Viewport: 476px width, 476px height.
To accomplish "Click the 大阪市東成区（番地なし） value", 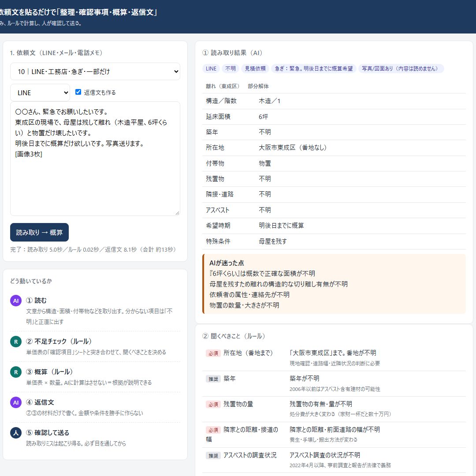I will [293, 148].
